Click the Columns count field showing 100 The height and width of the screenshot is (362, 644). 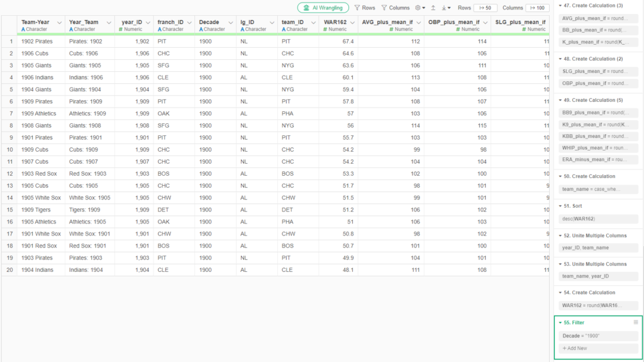538,8
